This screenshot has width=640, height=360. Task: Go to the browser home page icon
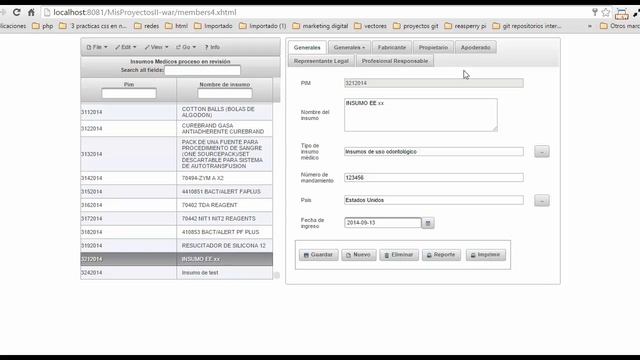click(31, 12)
